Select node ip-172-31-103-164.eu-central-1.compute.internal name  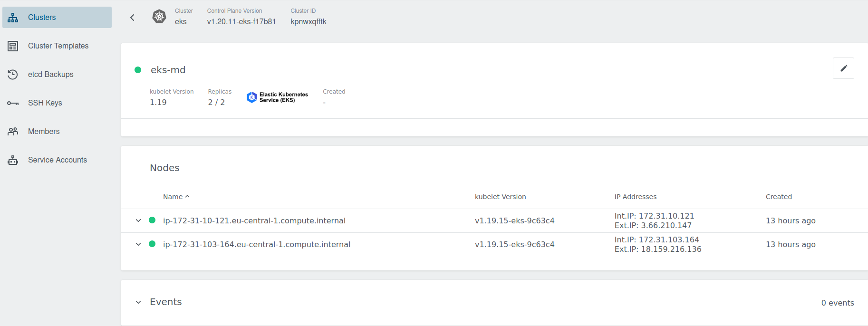coord(256,244)
